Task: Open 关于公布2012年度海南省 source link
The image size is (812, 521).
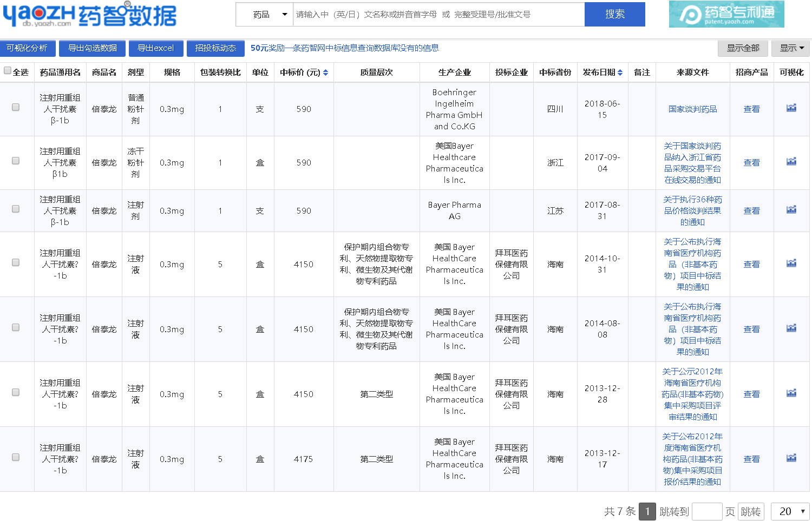Action: click(692, 459)
